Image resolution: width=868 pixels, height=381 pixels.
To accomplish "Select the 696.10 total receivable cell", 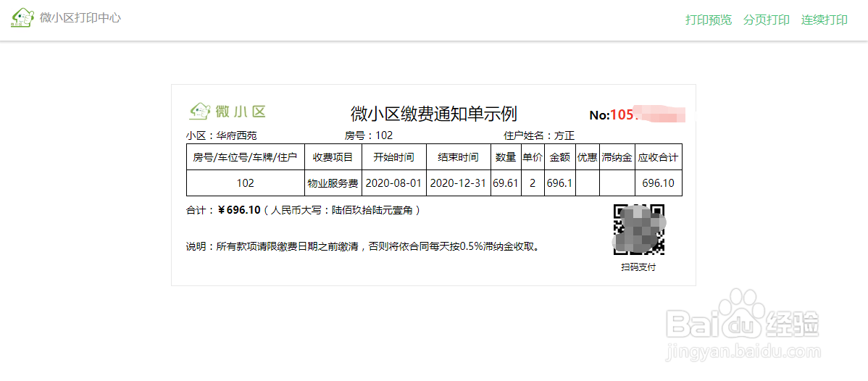I will (x=658, y=183).
